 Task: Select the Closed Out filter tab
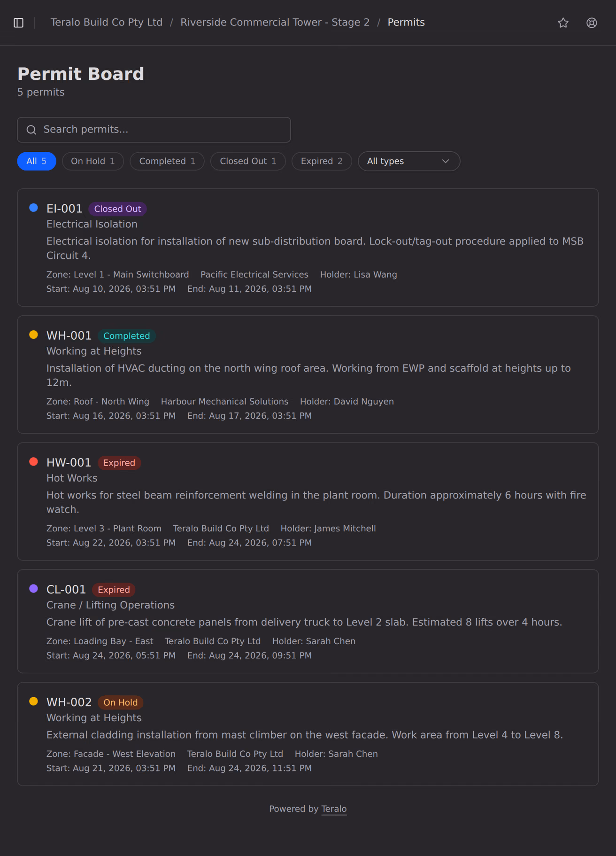point(248,161)
